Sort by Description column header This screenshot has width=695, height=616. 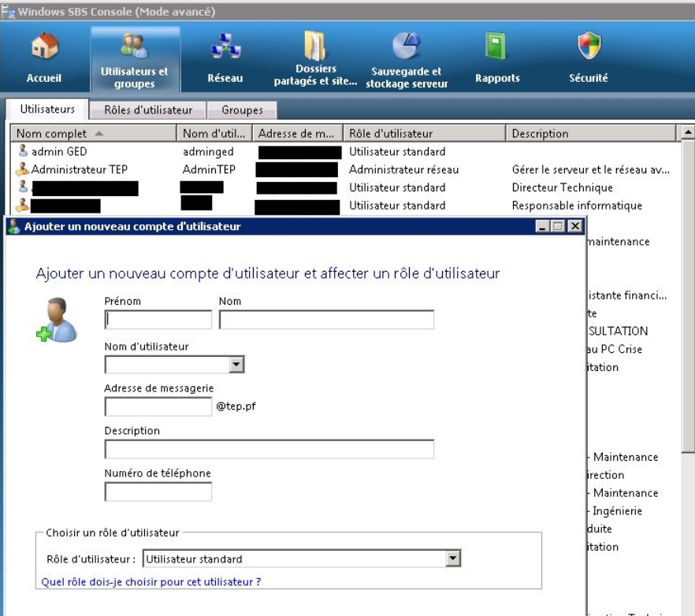(591, 133)
